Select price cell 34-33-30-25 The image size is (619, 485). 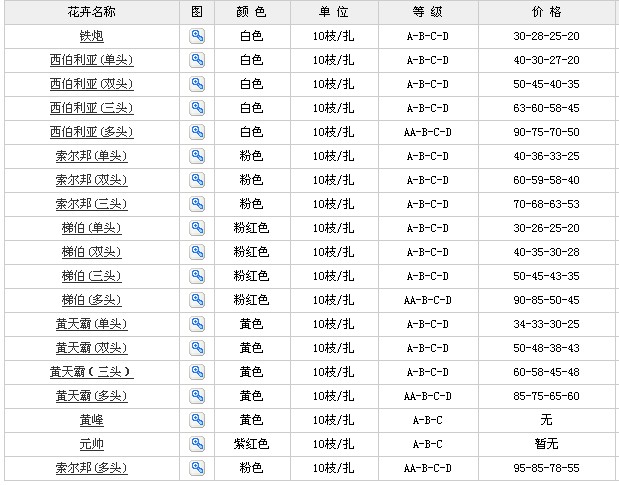(546, 324)
